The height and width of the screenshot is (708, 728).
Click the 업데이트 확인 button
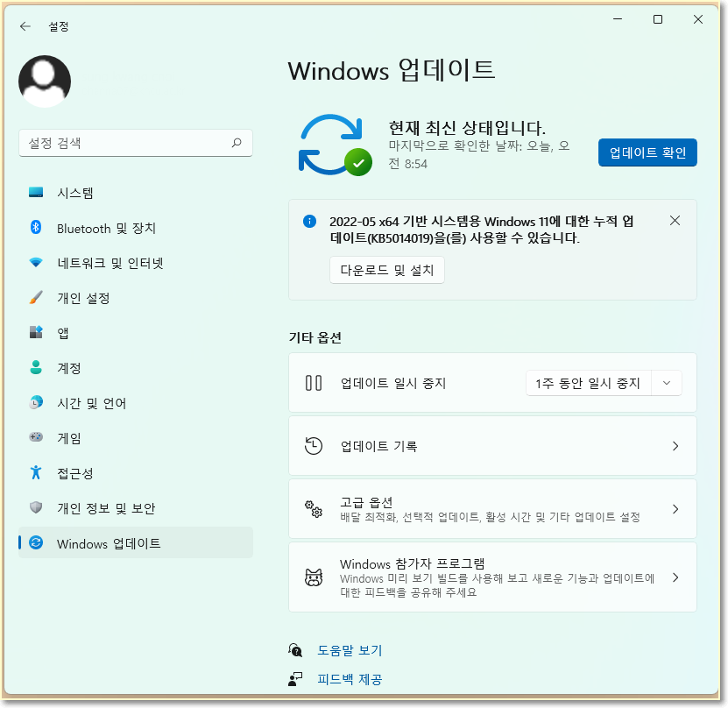(647, 152)
